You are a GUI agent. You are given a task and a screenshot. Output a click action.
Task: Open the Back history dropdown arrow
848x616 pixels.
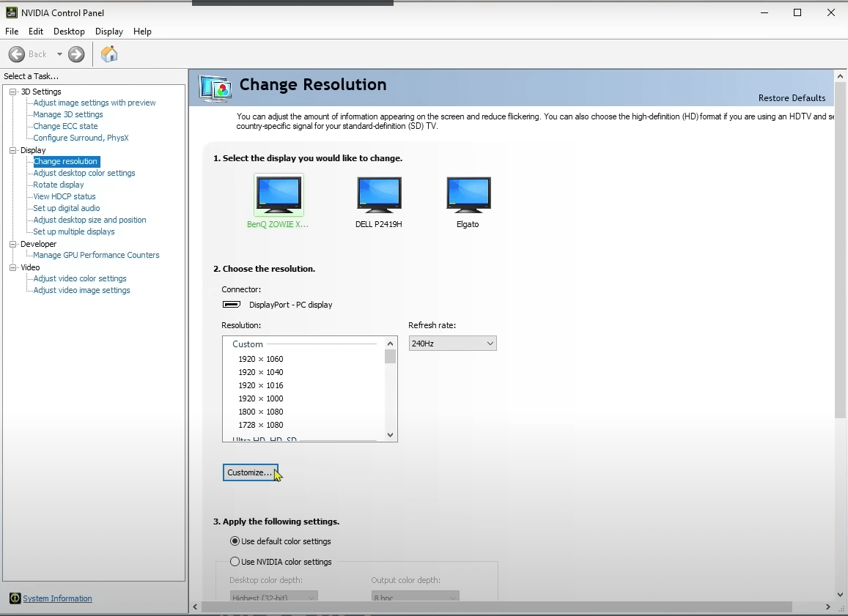tap(59, 54)
